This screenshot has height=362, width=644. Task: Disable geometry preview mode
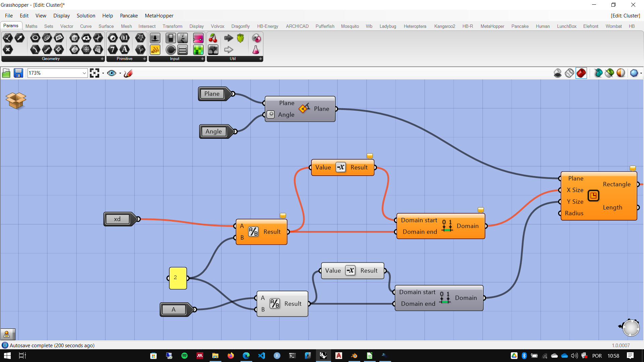(x=557, y=73)
